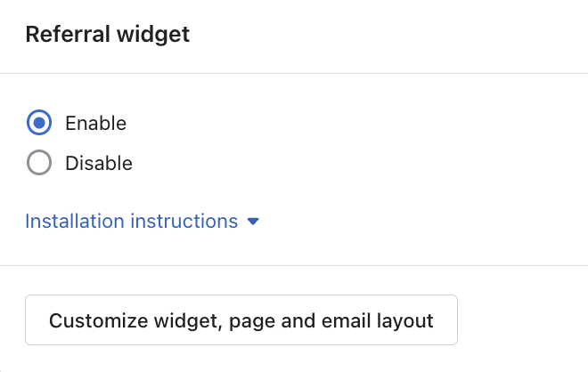Click the blue triangle beside Installation instructions
This screenshot has height=372, width=588.
pos(253,222)
